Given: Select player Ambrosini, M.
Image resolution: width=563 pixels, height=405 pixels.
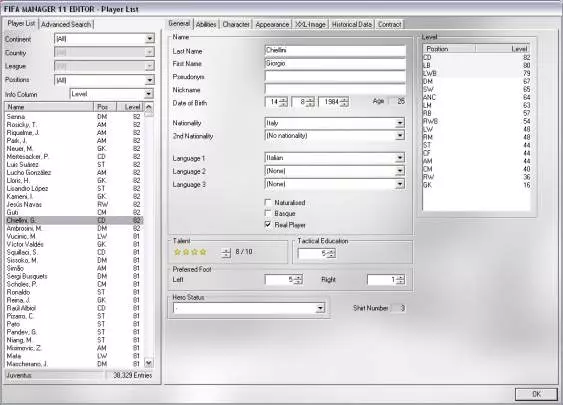Looking at the screenshot, I should coord(74,228).
